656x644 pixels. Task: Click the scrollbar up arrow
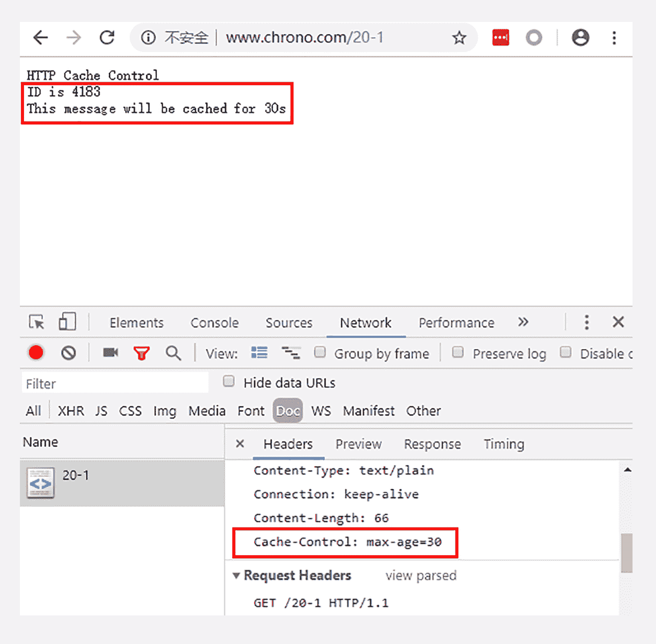pyautogui.click(x=627, y=469)
